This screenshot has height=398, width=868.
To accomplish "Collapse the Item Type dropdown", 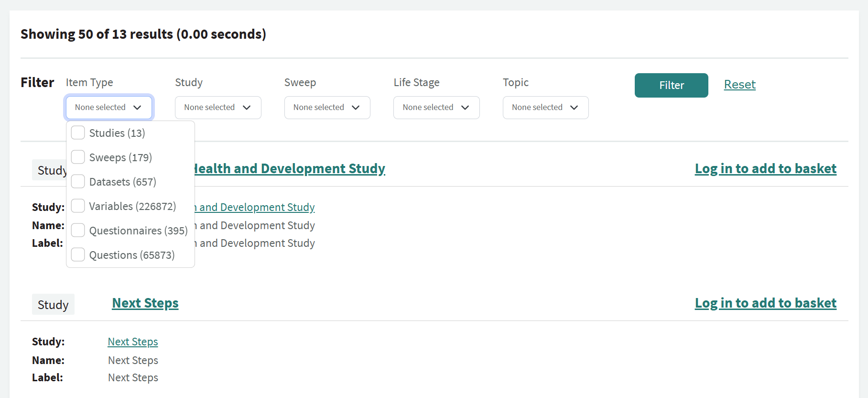I will [x=108, y=108].
